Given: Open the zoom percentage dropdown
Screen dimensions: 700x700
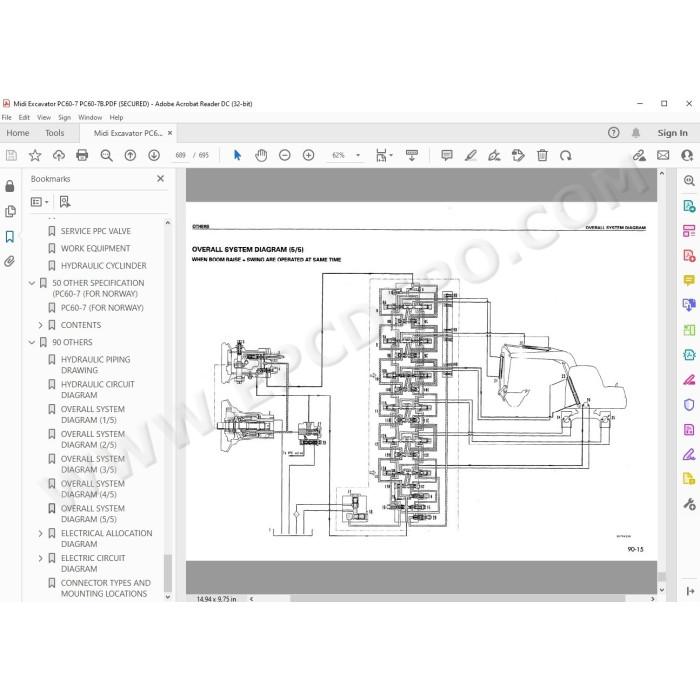Looking at the screenshot, I should pos(358,155).
